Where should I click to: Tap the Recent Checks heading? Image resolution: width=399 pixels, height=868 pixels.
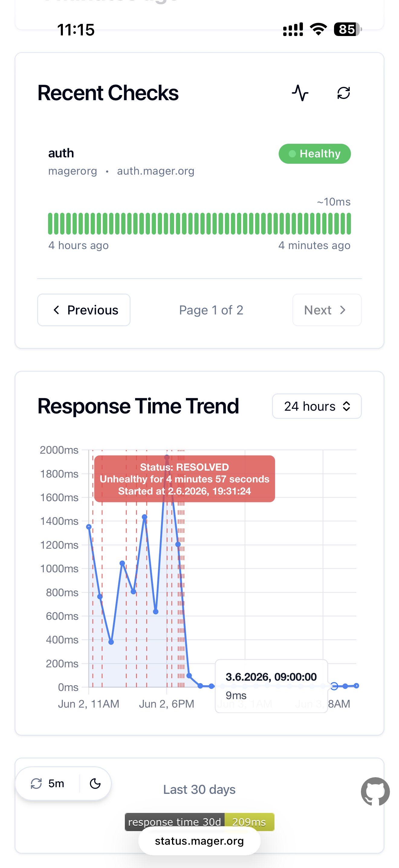pyautogui.click(x=108, y=93)
